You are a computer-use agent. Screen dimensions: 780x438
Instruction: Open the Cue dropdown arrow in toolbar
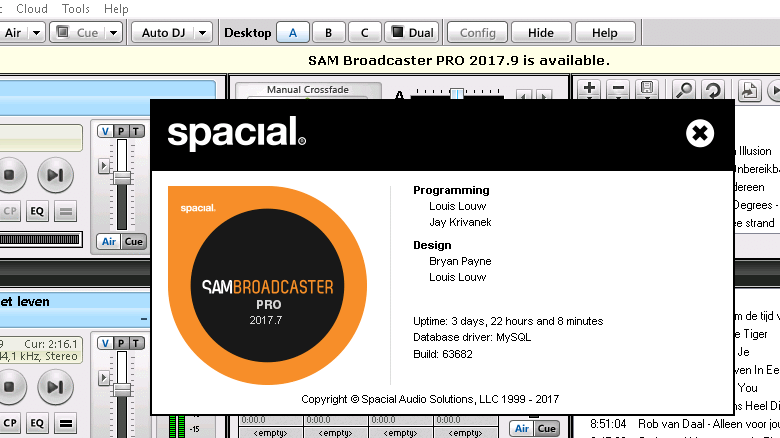(113, 33)
